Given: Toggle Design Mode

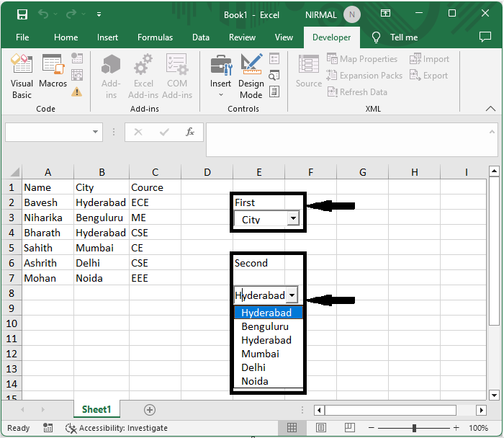Looking at the screenshot, I should pos(251,76).
